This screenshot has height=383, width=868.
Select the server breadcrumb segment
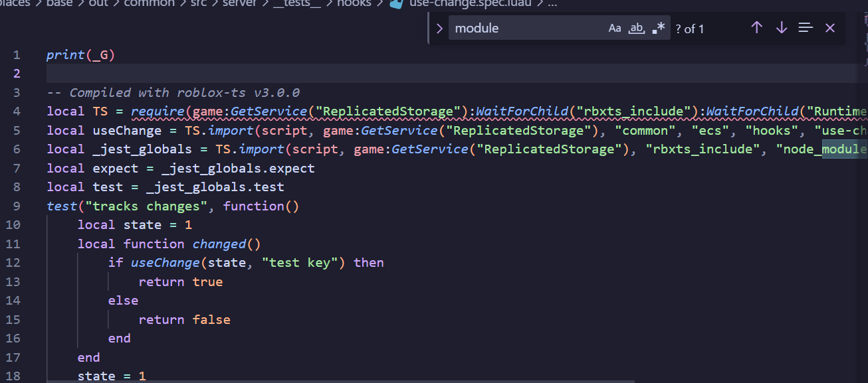click(239, 3)
